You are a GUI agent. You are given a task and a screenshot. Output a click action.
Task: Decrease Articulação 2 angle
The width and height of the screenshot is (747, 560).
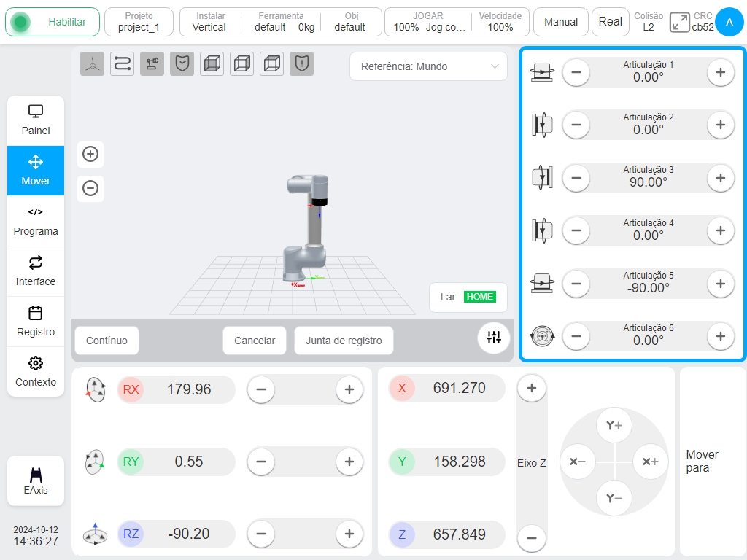576,125
